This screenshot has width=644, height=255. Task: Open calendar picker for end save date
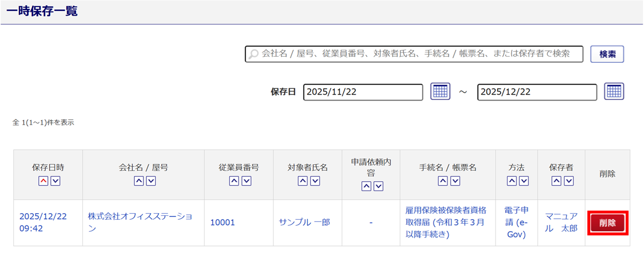tap(614, 92)
